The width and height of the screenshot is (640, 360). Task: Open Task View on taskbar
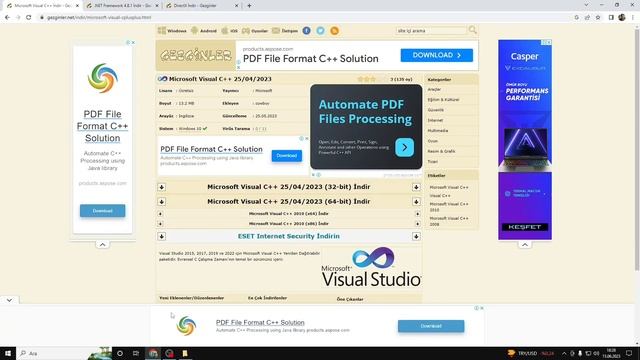coord(136,353)
